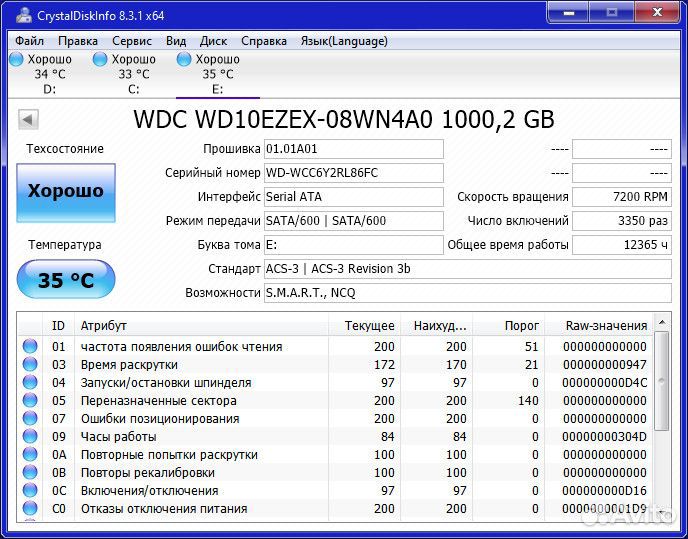Open the Справка menu
The width and height of the screenshot is (688, 539).
click(x=264, y=41)
